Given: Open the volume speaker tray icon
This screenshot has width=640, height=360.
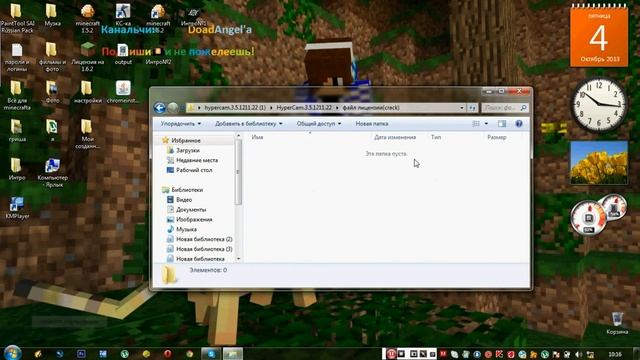Looking at the screenshot, I should [x=578, y=354].
